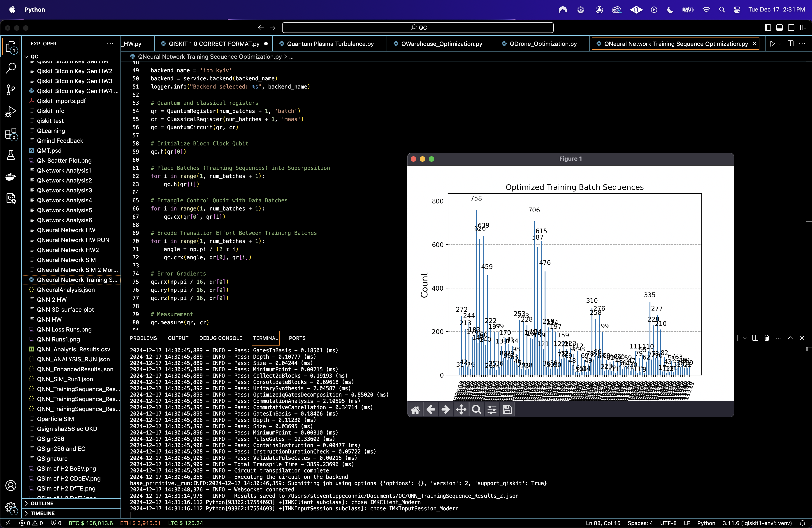The width and height of the screenshot is (812, 528).
Task: Collapse the QC folder in Explorer
Action: click(27, 56)
